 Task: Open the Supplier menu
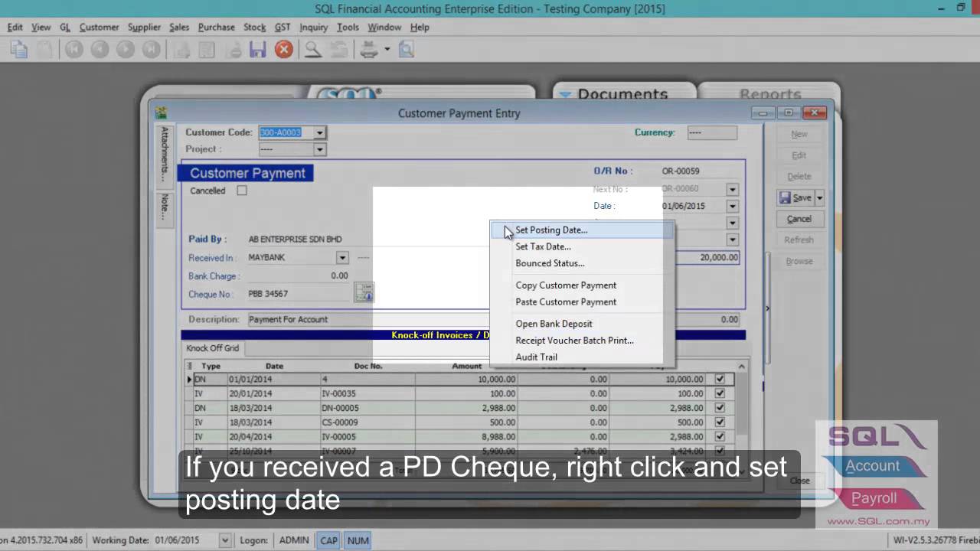point(144,27)
